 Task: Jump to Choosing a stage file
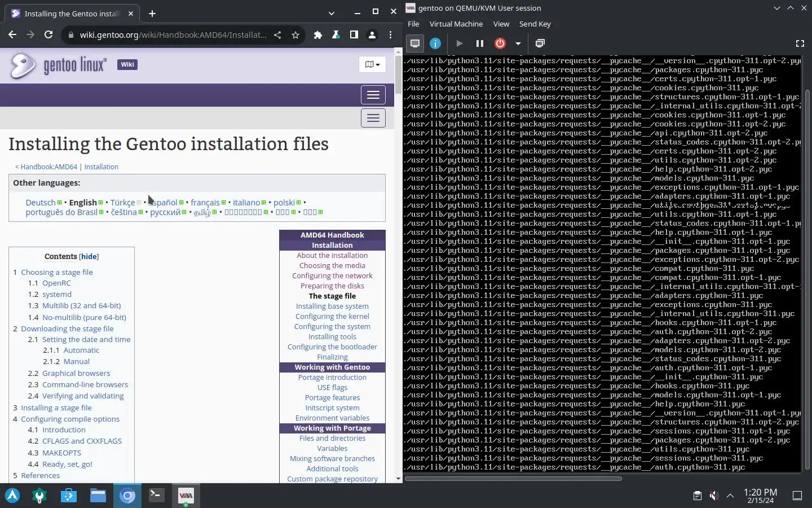click(57, 272)
